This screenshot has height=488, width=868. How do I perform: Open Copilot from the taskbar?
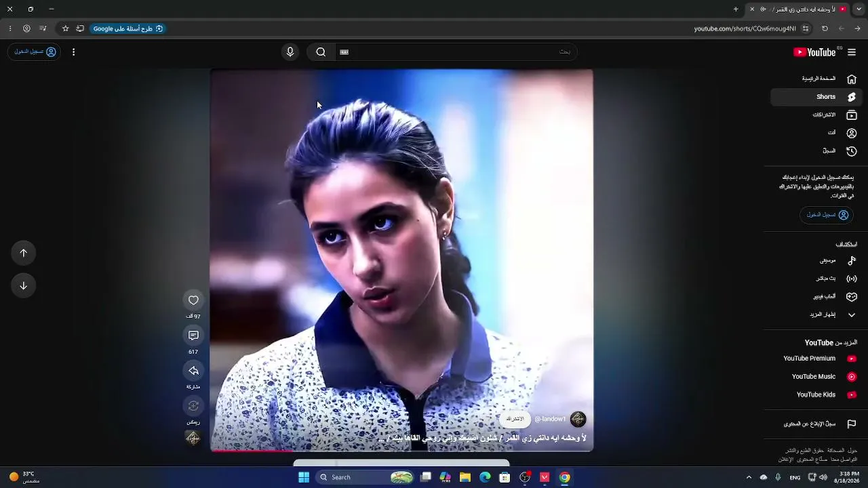pyautogui.click(x=446, y=477)
